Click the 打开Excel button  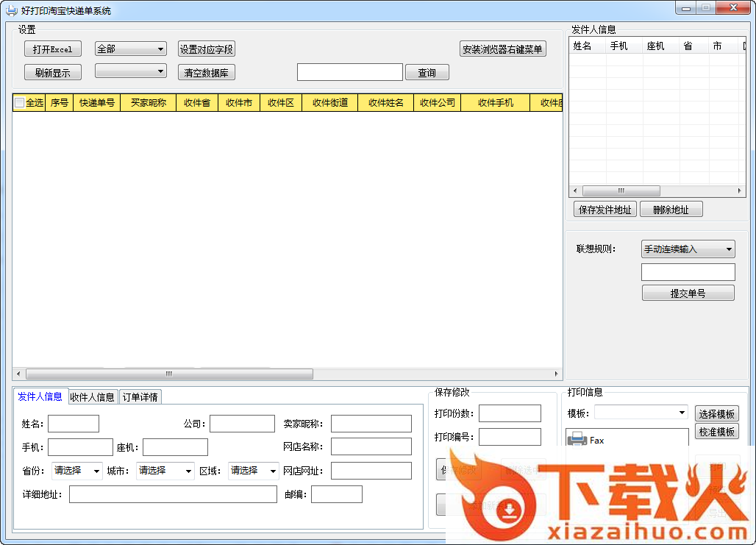click(x=52, y=49)
